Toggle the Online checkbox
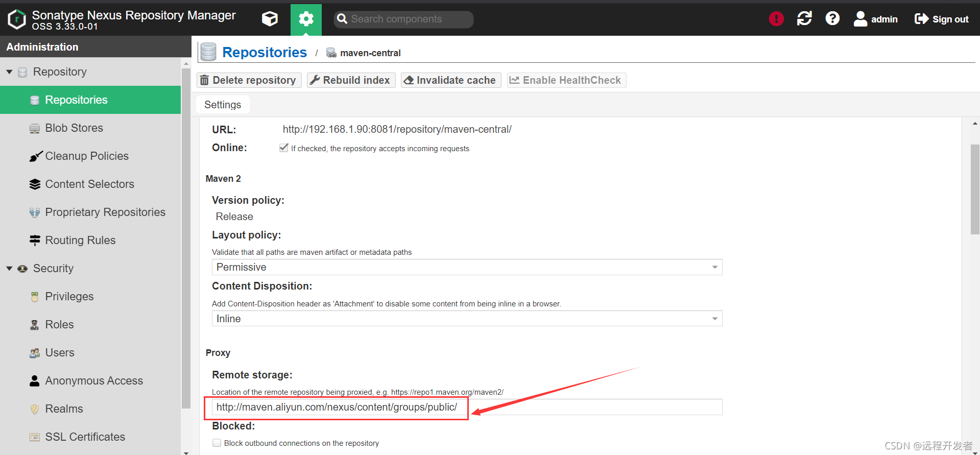This screenshot has width=980, height=455. 284,148
